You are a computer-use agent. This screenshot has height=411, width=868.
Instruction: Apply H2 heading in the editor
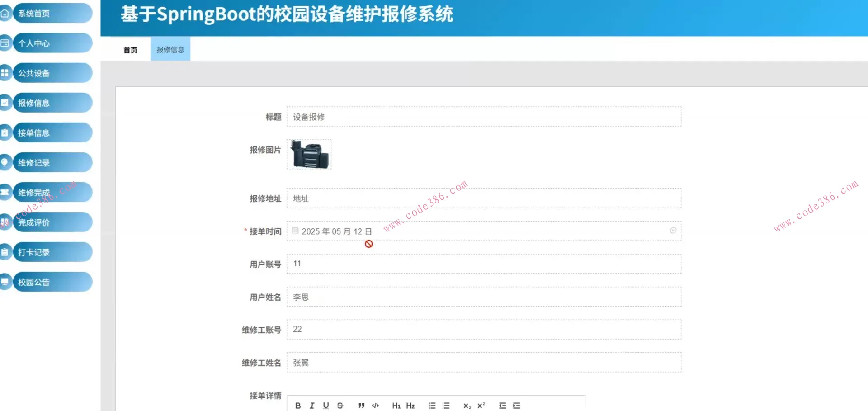pyautogui.click(x=410, y=406)
